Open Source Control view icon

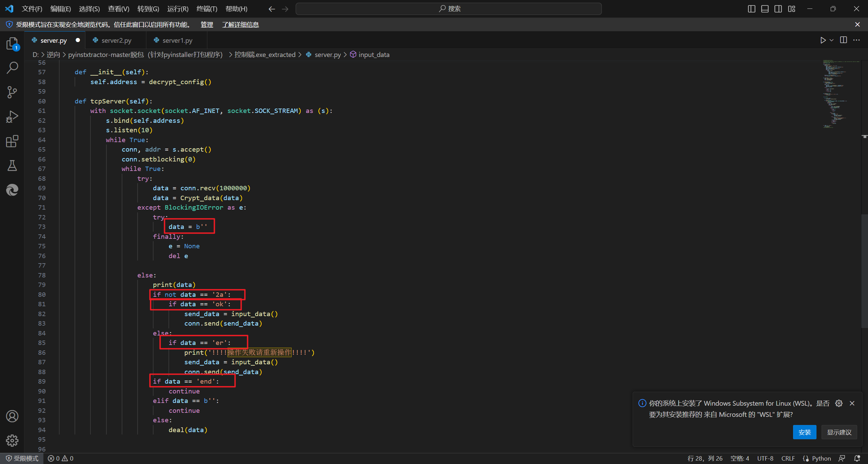click(12, 92)
